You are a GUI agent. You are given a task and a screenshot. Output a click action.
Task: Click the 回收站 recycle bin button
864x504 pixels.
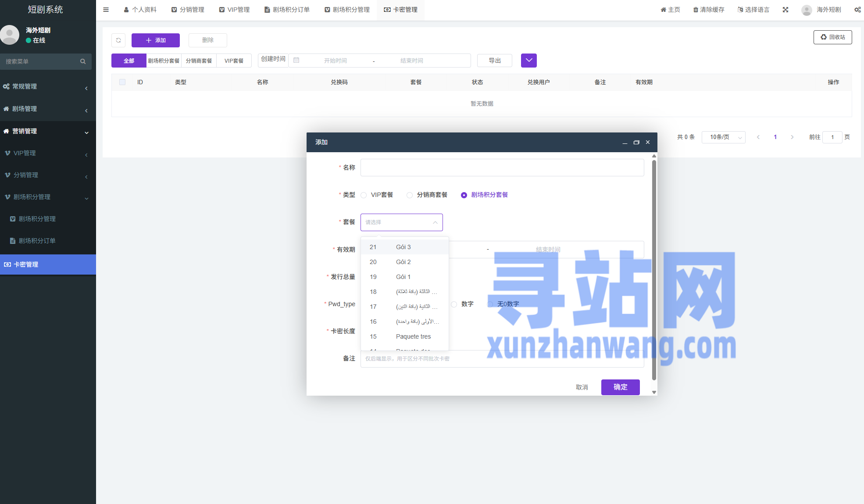pyautogui.click(x=832, y=37)
